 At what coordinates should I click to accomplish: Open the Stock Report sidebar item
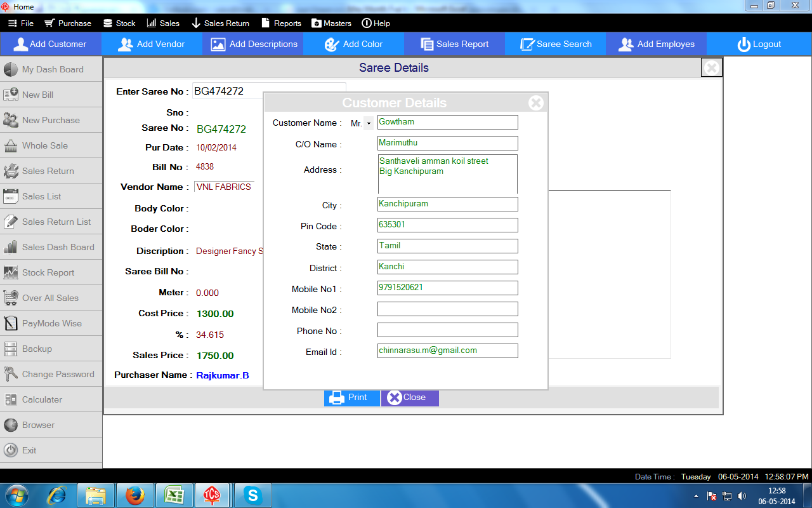pyautogui.click(x=48, y=272)
